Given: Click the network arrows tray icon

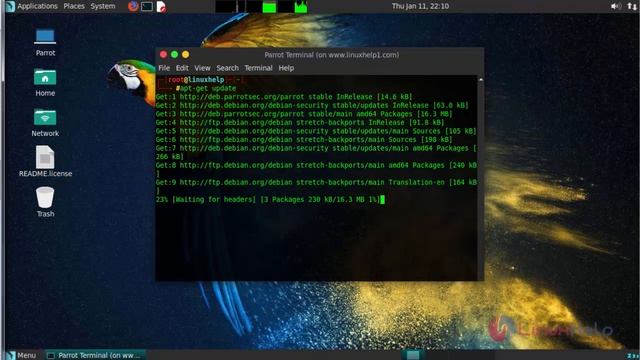Looking at the screenshot, I should (632, 6).
